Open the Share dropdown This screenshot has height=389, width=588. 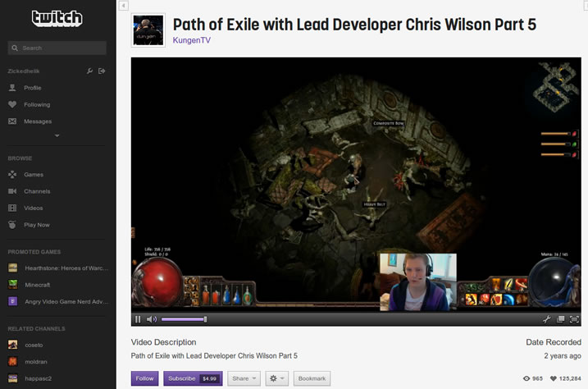coord(244,378)
